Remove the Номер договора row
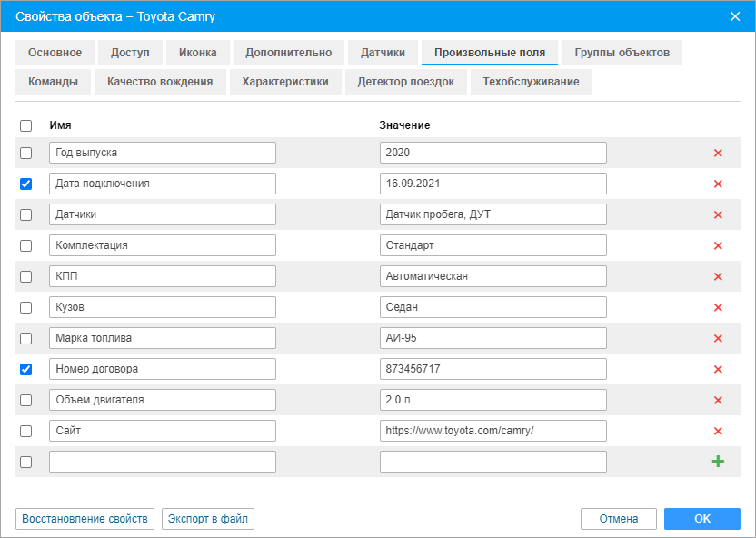Image resolution: width=756 pixels, height=538 pixels. pyautogui.click(x=718, y=369)
